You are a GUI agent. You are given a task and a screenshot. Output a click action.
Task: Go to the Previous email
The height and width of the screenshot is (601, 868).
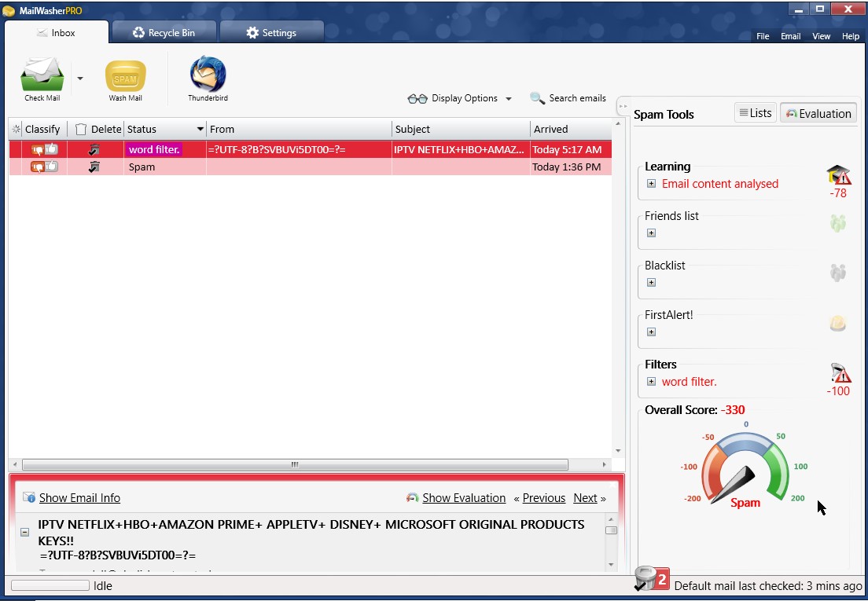(x=543, y=497)
